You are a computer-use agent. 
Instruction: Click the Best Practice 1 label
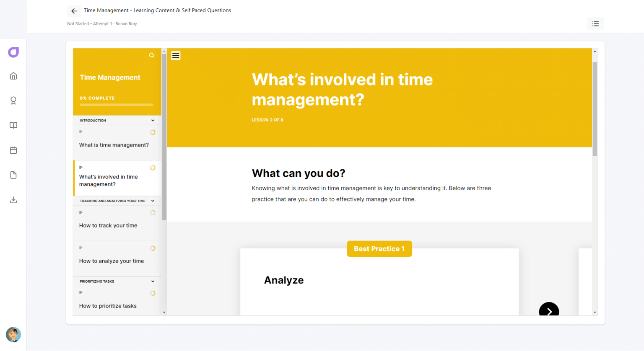pos(379,249)
